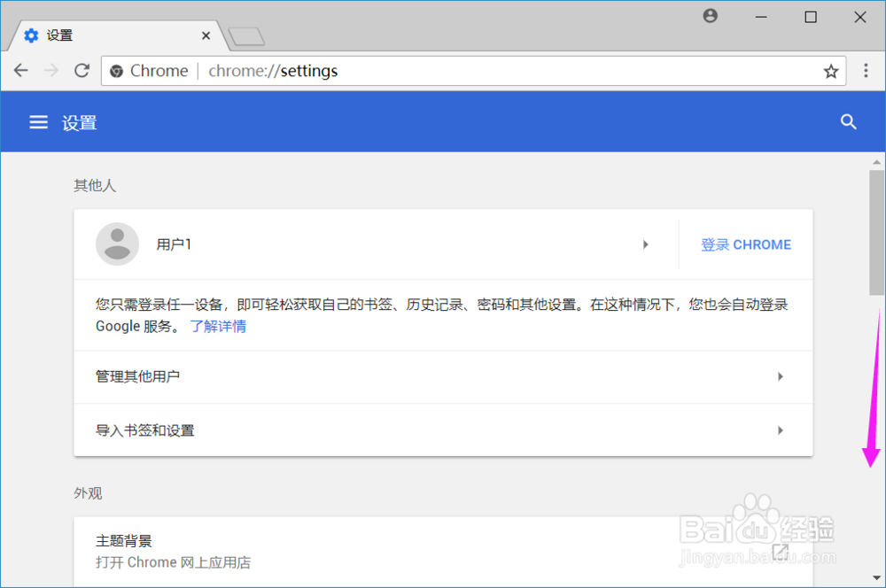Click the scrollbar up arrow
Screen dimensions: 886x588
pos(876,162)
